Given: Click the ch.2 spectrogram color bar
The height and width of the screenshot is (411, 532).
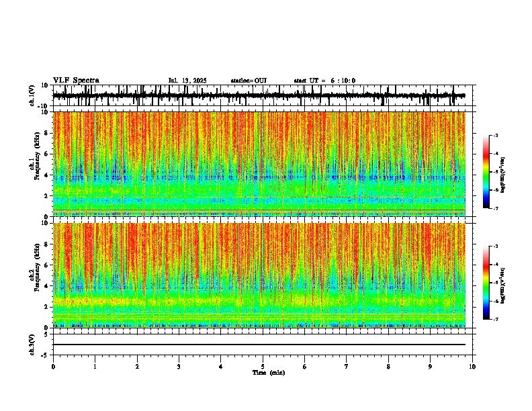Looking at the screenshot, I should pos(486,283).
